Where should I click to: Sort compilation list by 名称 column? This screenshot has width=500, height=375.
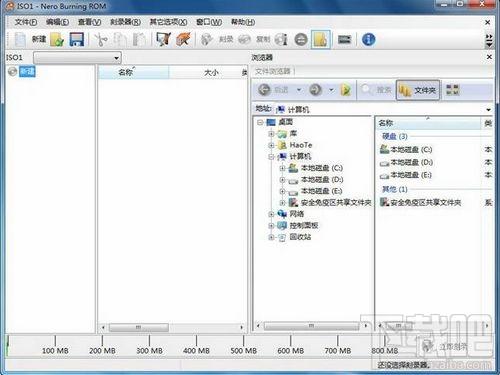point(134,72)
